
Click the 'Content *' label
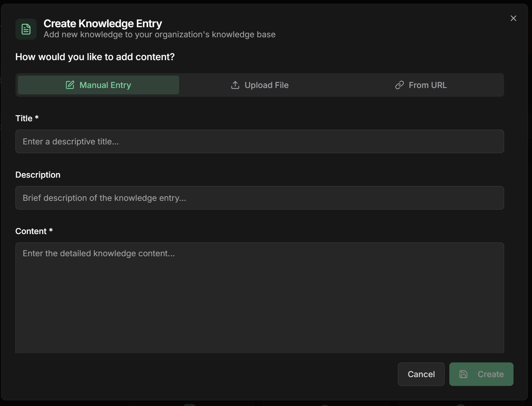coord(34,231)
